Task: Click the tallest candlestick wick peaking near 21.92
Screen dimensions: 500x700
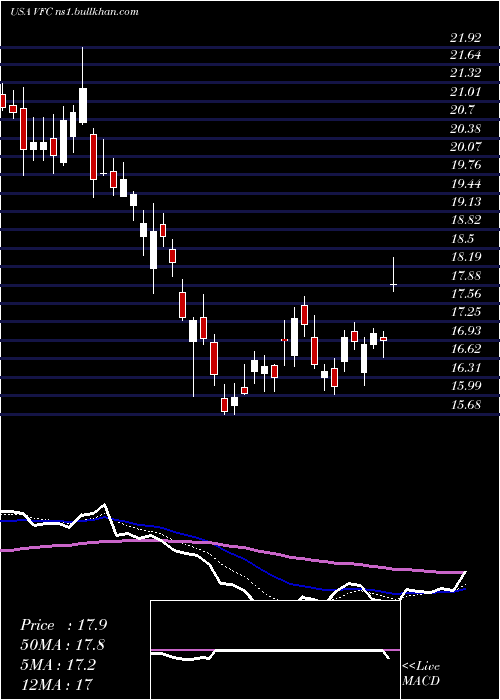Action: point(83,85)
